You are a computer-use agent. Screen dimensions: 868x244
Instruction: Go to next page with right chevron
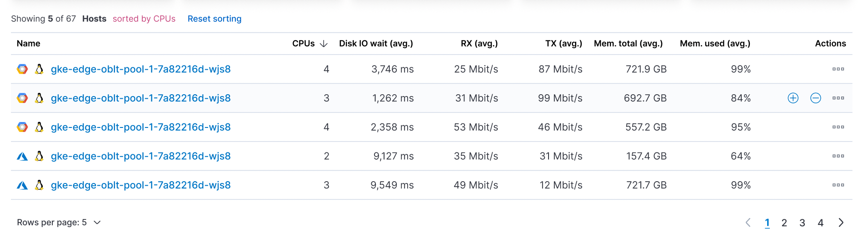tap(841, 223)
